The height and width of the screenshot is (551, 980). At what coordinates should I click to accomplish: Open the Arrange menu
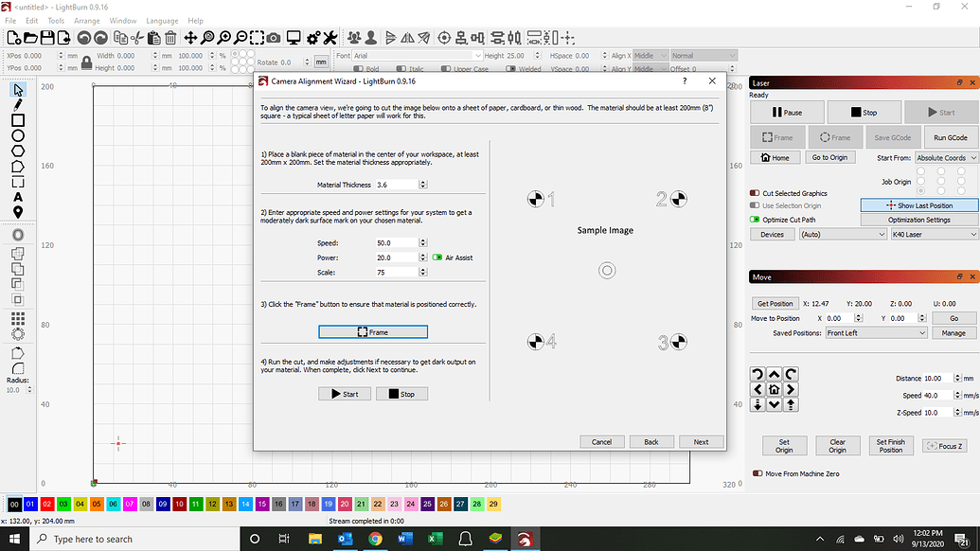click(87, 20)
